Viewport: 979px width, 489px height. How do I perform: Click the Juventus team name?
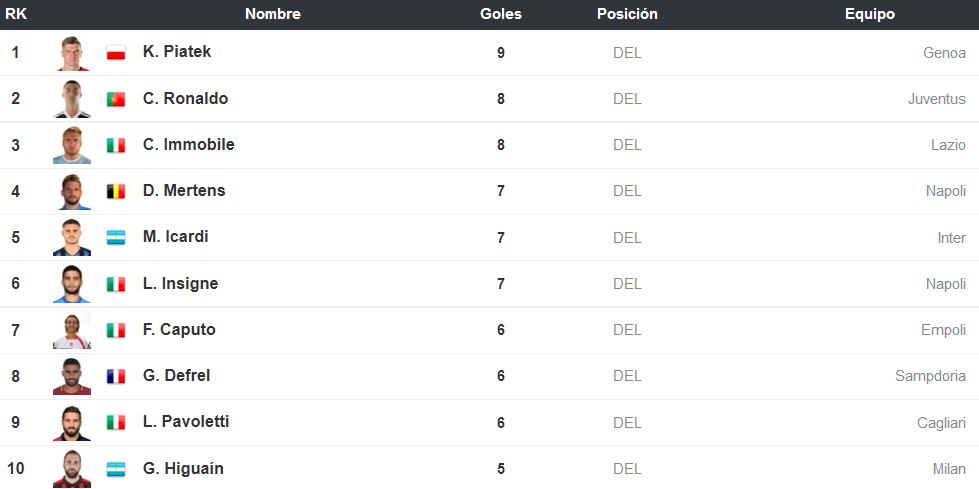(x=937, y=99)
